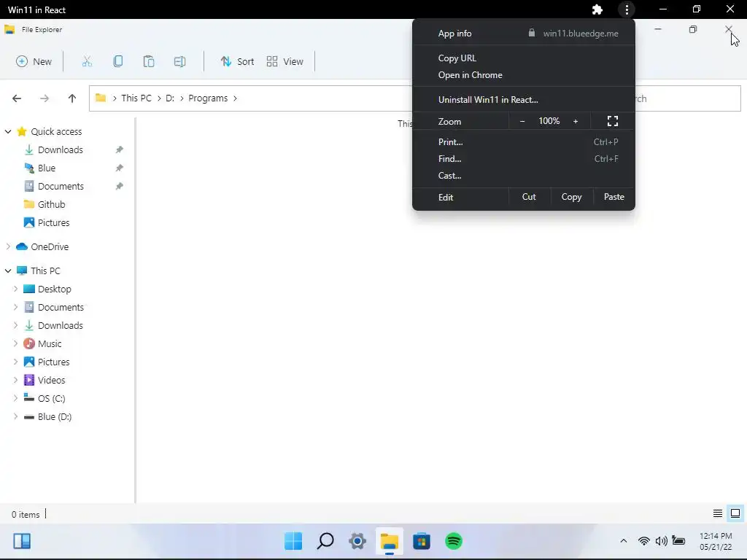This screenshot has width=747, height=560.
Task: Open the View layout options
Action: click(285, 61)
